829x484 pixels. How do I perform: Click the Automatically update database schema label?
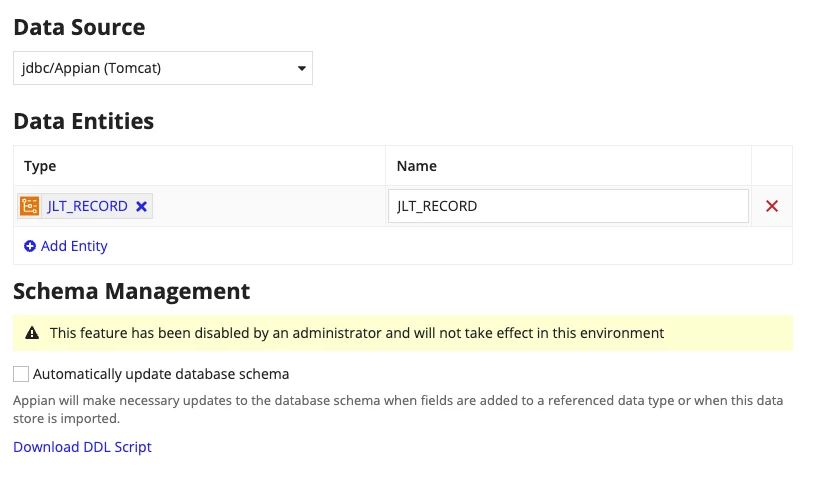point(161,374)
